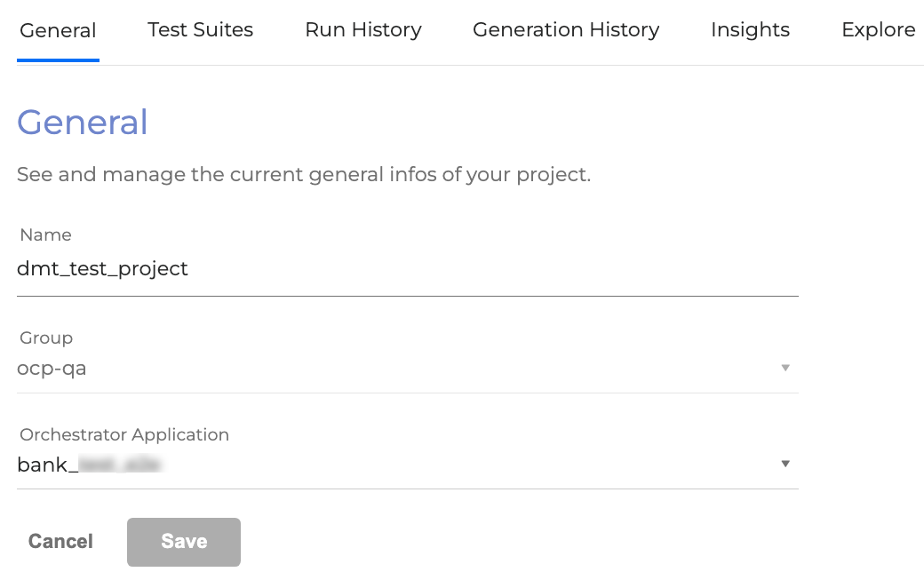The width and height of the screenshot is (924, 572).
Task: Click the Orchestrator Application field label
Action: (124, 435)
